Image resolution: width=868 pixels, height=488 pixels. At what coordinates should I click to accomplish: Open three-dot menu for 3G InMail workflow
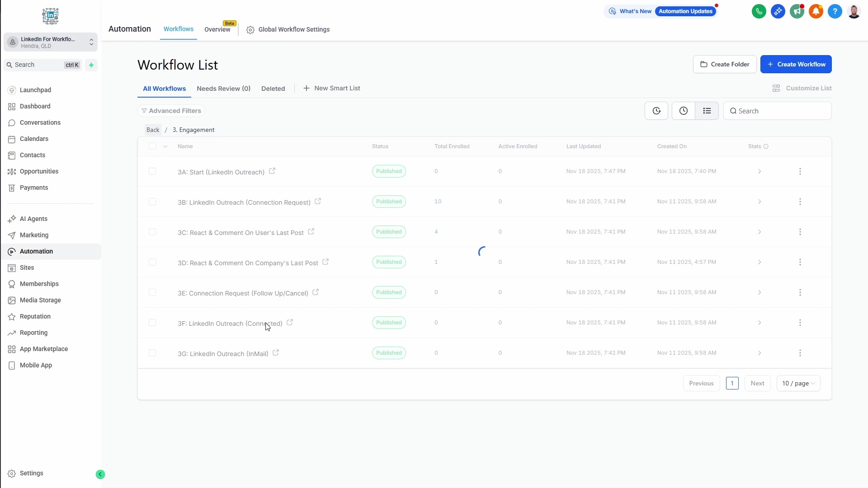click(x=800, y=353)
